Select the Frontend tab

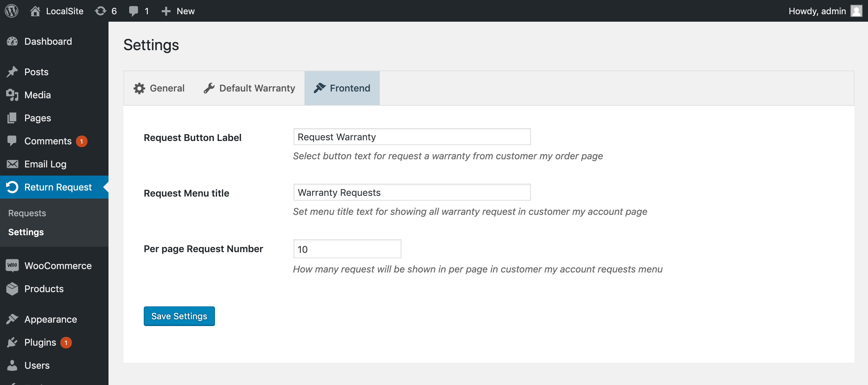click(342, 88)
